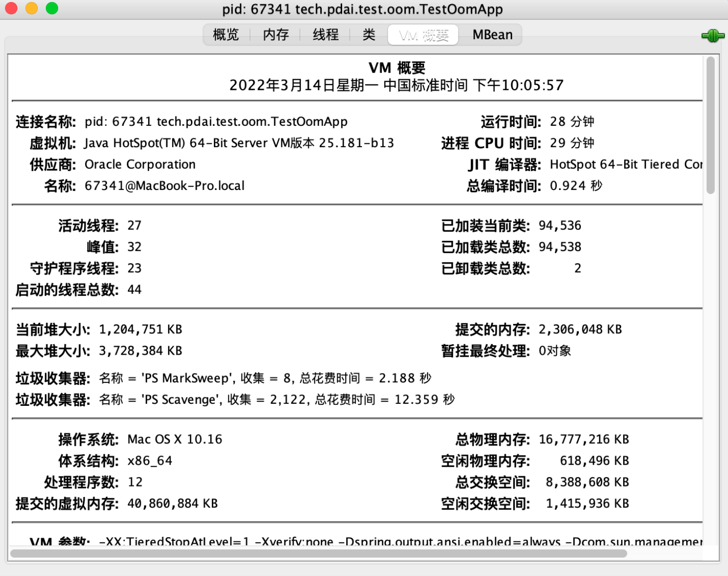The image size is (728, 576).
Task: Select the 线程 threads tab
Action: (x=326, y=34)
